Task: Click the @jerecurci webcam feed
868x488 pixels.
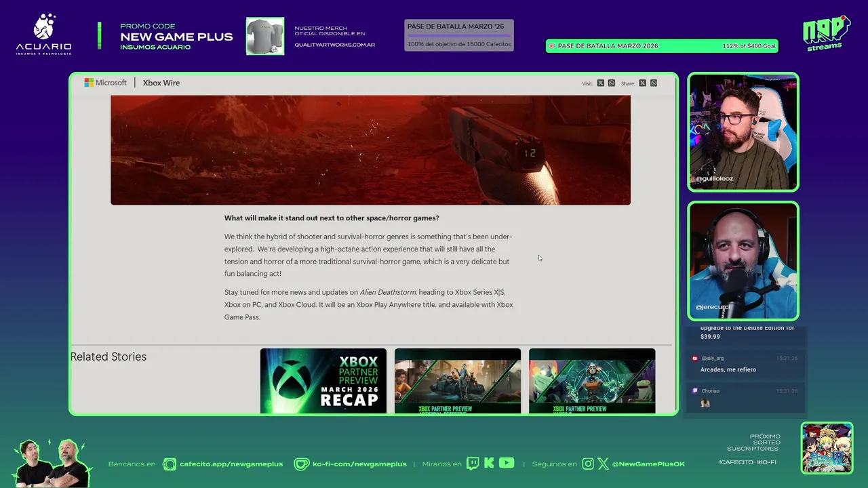Action: [743, 261]
